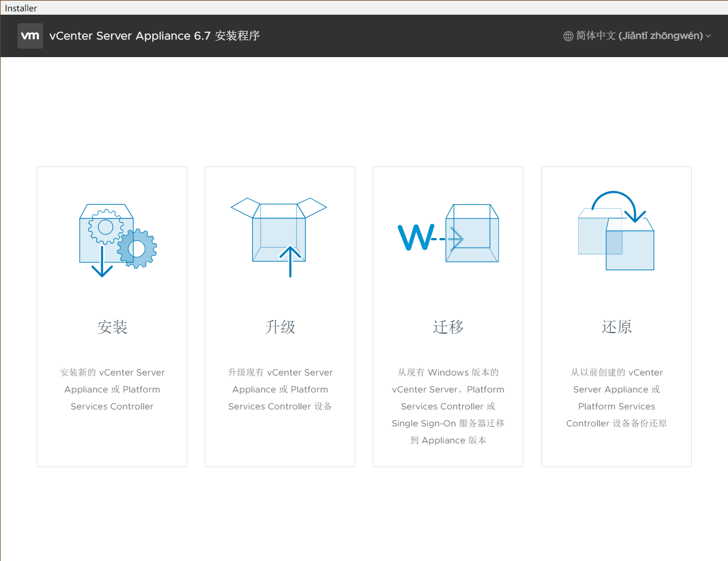Click the migrate W-arrow-cube icon

click(x=448, y=234)
